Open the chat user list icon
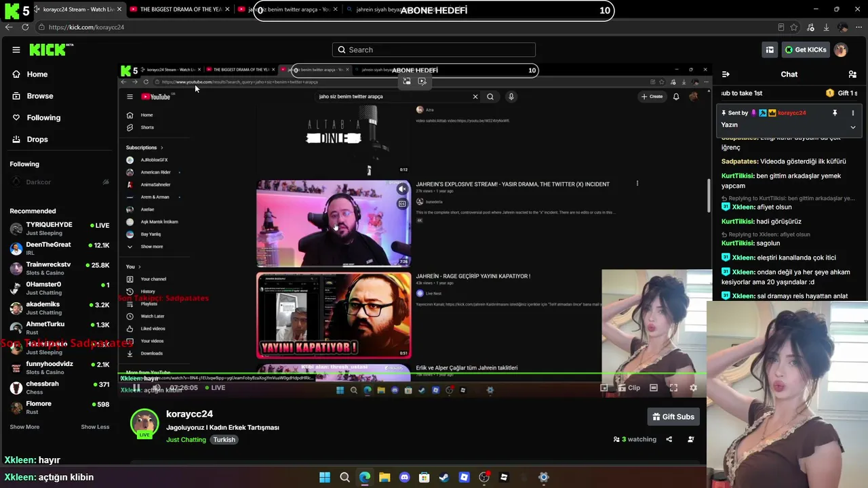 (852, 74)
